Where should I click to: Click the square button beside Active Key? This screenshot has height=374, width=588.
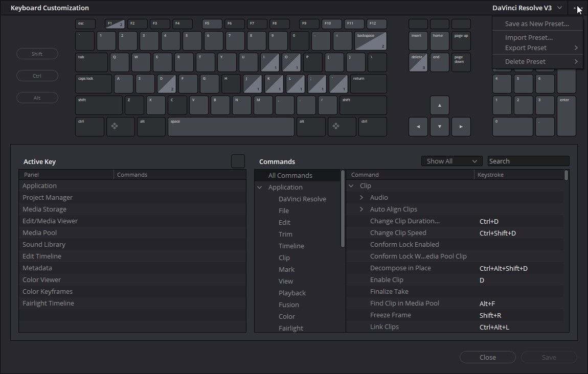point(238,161)
